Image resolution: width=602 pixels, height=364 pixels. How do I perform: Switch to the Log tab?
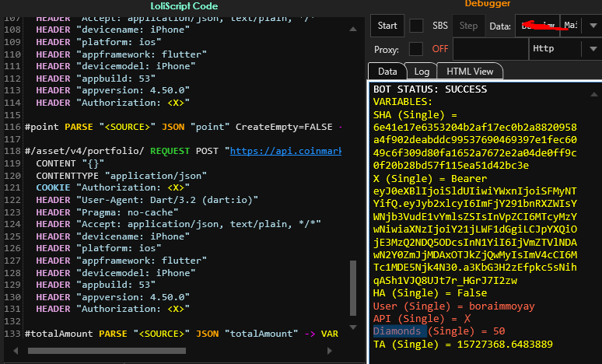422,72
